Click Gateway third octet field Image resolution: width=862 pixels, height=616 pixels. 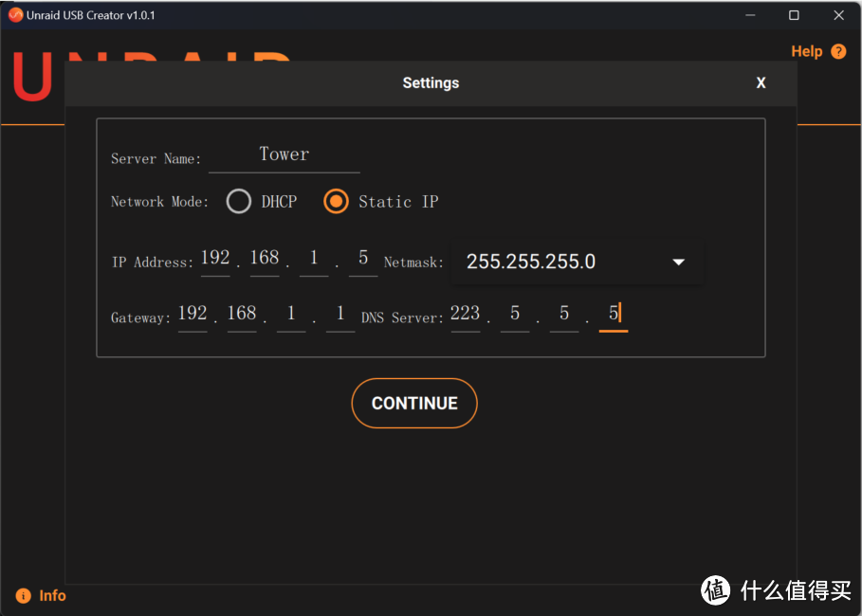(291, 315)
